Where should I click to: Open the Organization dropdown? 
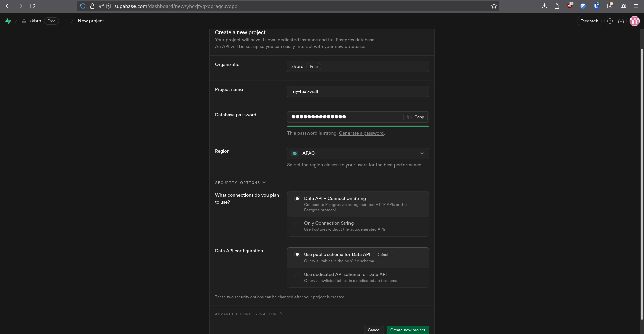(358, 67)
